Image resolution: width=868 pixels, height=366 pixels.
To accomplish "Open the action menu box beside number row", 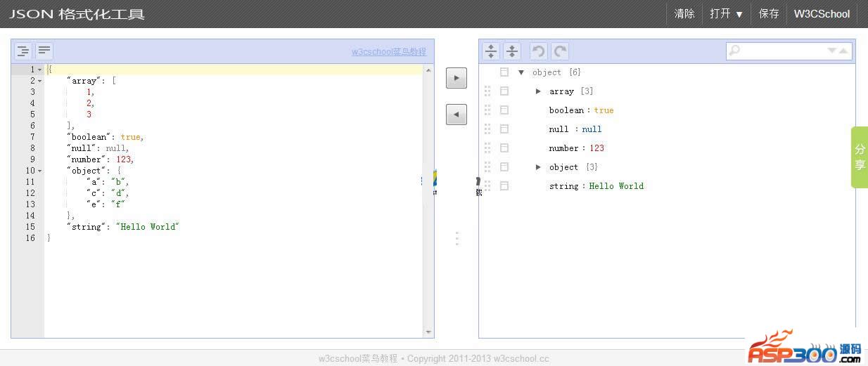I will click(x=504, y=148).
